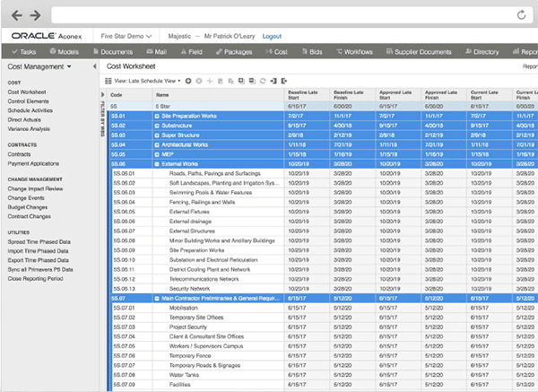Click the grey save disk toolbar icon
The height and width of the screenshot is (392, 538).
221,81
